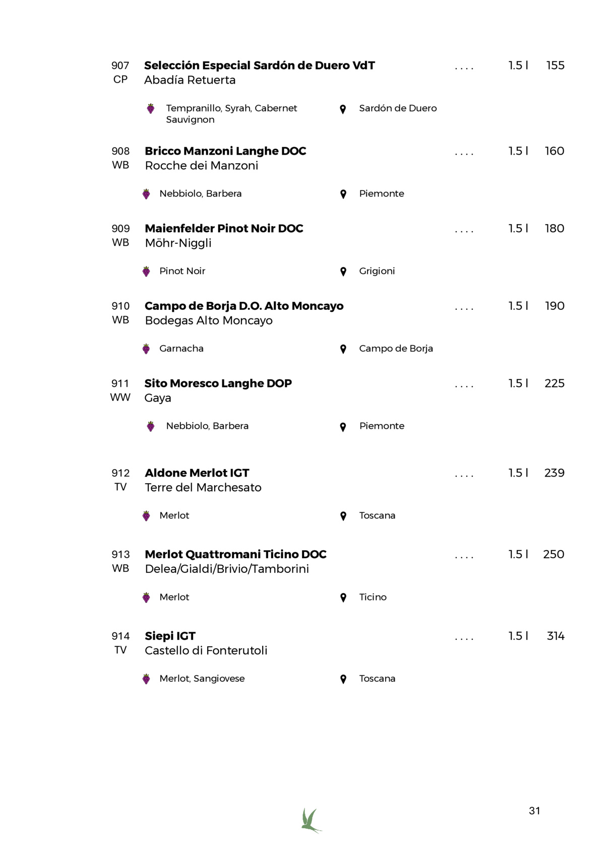Image resolution: width=614 pixels, height=868 pixels.
Task: Click the grape icon beside Merlot, Sangiovese
Action: [146, 679]
